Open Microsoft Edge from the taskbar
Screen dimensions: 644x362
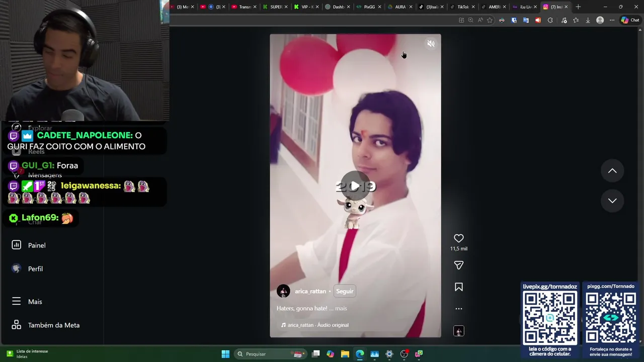tap(360, 354)
